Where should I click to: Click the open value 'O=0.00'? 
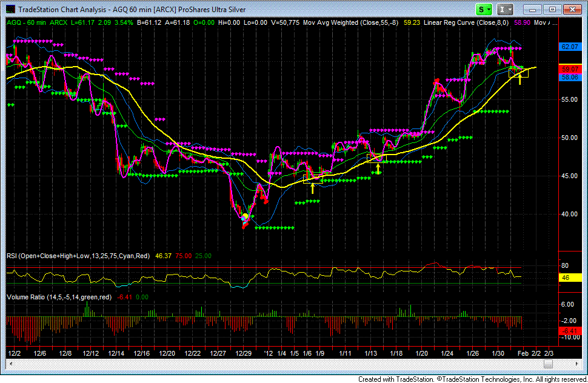204,22
